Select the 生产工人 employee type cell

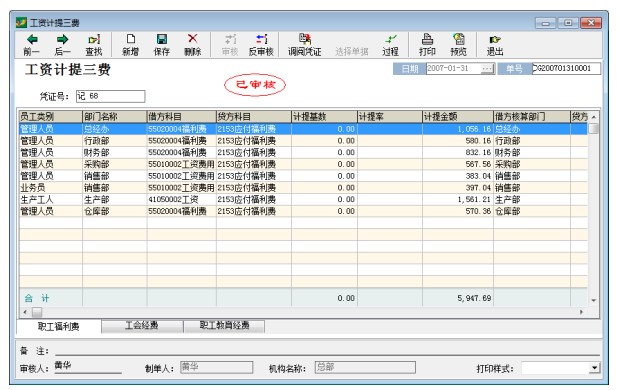51,200
